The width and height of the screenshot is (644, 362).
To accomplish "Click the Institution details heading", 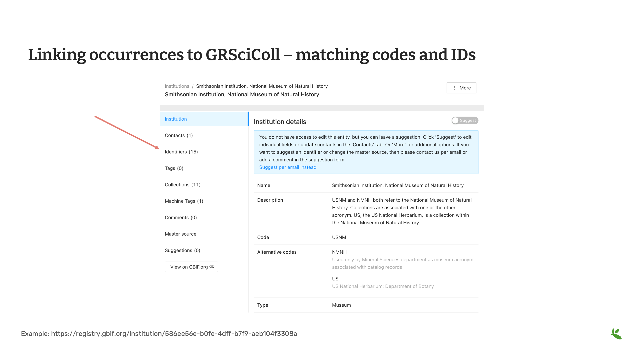I will pos(280,122).
